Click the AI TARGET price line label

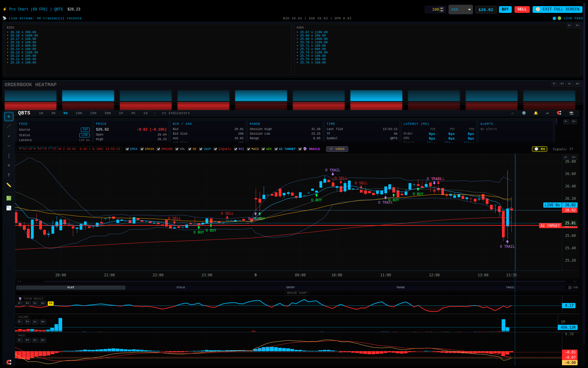coord(550,226)
